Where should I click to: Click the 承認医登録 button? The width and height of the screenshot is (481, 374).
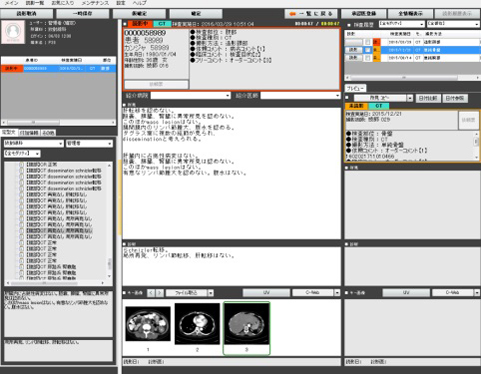pyautogui.click(x=364, y=14)
